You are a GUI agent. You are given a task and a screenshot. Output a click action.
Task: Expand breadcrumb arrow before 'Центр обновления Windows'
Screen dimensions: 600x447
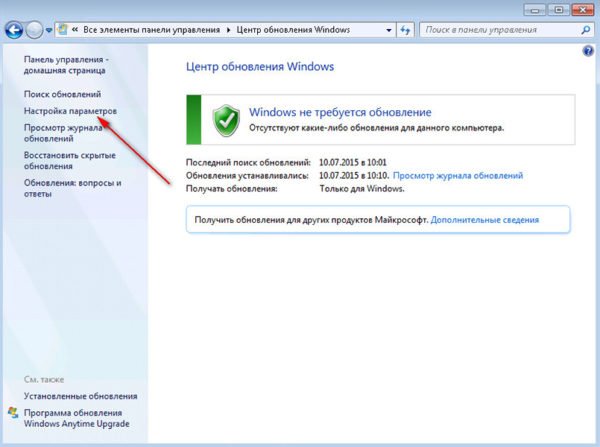tap(228, 30)
